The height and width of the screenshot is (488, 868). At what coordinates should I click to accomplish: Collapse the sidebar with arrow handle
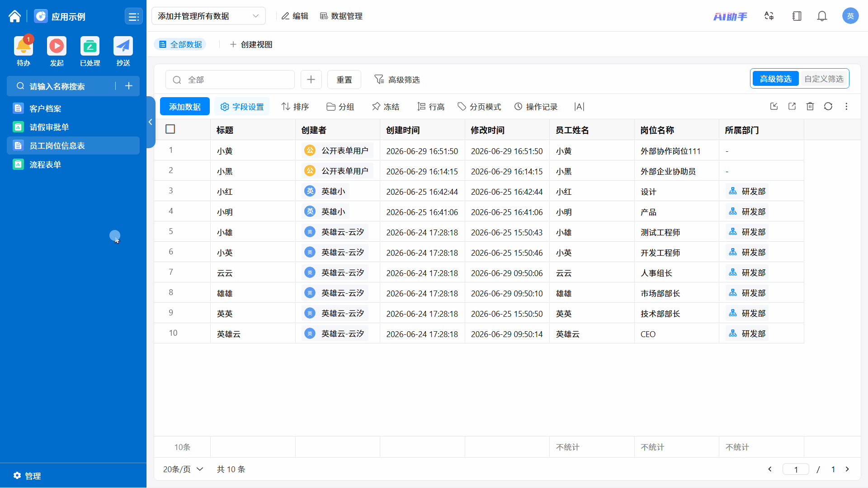coord(151,122)
